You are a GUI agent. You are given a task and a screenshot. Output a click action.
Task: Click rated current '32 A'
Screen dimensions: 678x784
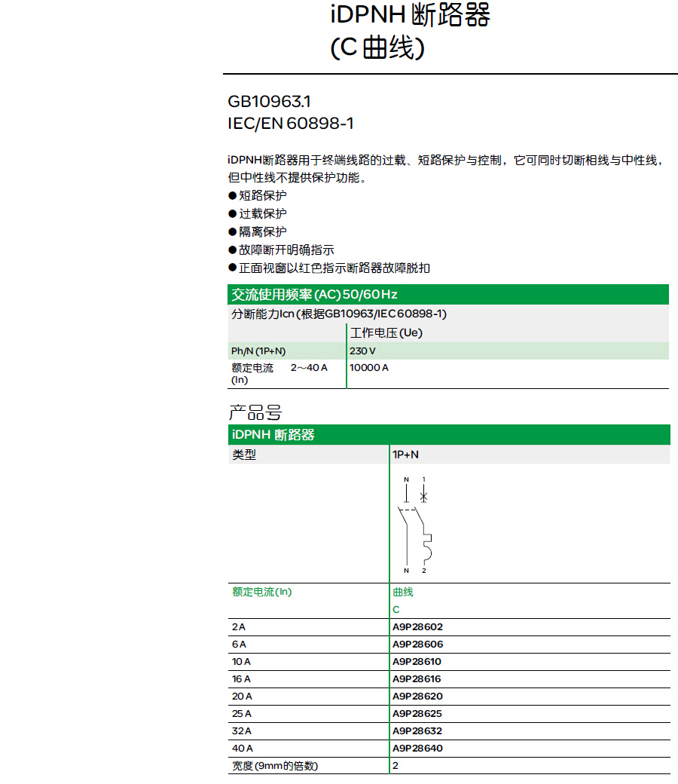pyautogui.click(x=242, y=731)
